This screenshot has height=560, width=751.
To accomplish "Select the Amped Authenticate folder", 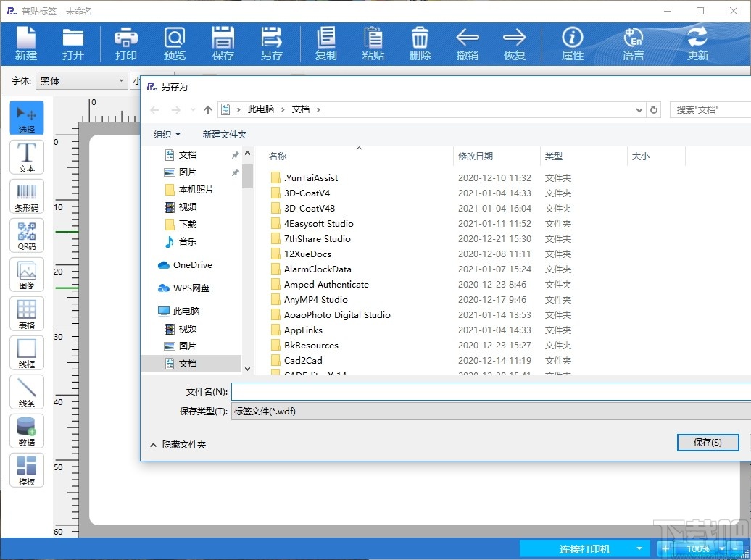I will tap(320, 284).
